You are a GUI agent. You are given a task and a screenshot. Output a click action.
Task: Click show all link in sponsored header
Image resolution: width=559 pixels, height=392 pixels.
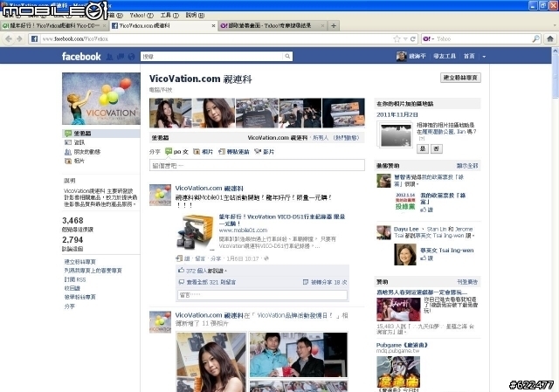pos(467,166)
